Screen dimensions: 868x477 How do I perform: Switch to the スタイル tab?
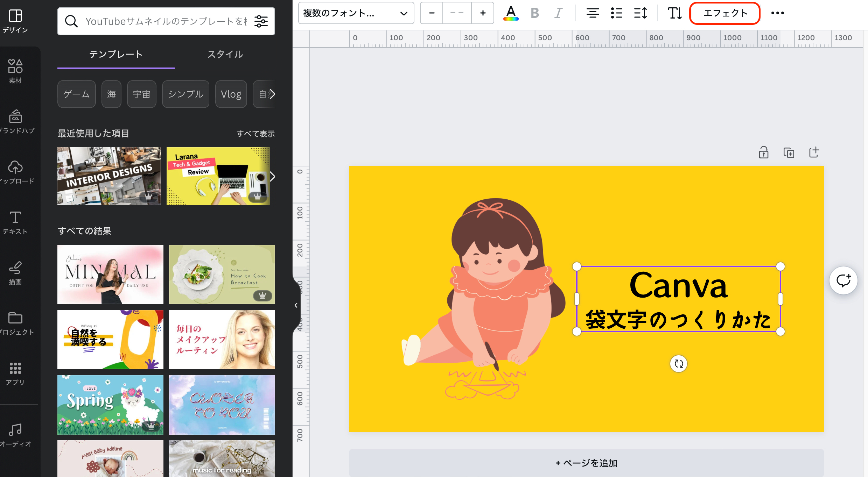click(225, 55)
